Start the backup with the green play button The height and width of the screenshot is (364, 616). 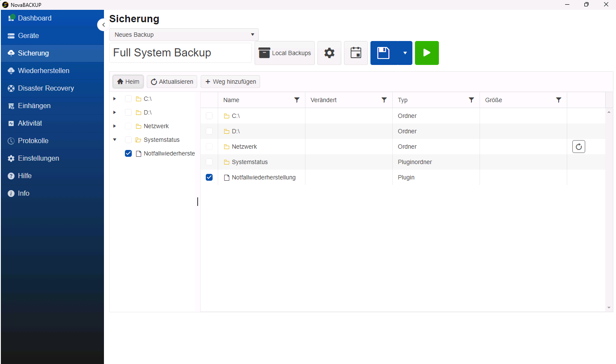(427, 53)
